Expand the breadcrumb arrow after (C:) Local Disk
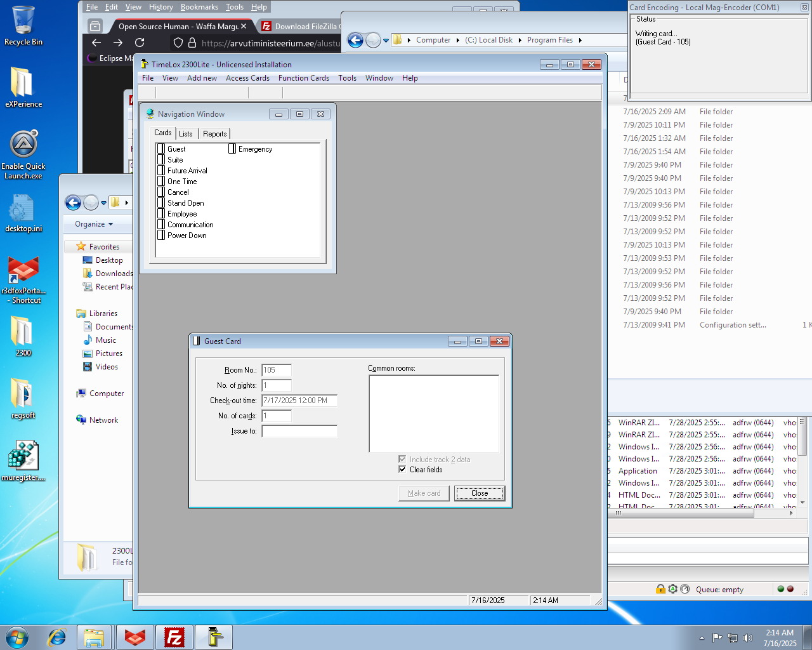Image resolution: width=812 pixels, height=650 pixels. (x=520, y=40)
